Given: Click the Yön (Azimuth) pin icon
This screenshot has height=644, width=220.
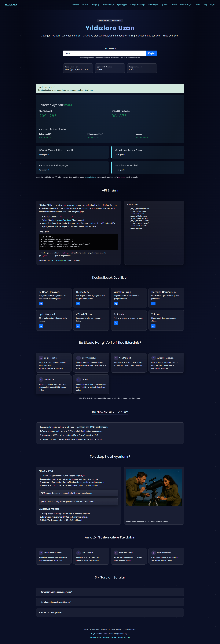Looking at the screenshot, I should point(116,358).
